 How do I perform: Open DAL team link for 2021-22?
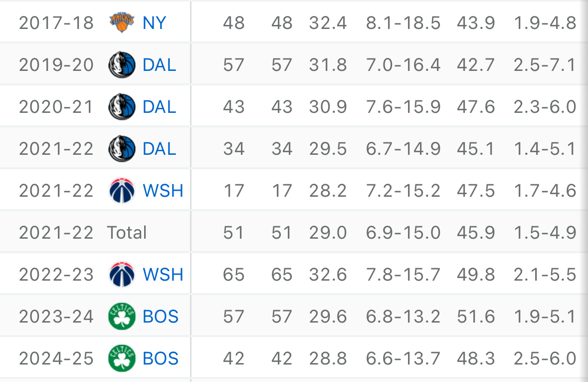(159, 149)
